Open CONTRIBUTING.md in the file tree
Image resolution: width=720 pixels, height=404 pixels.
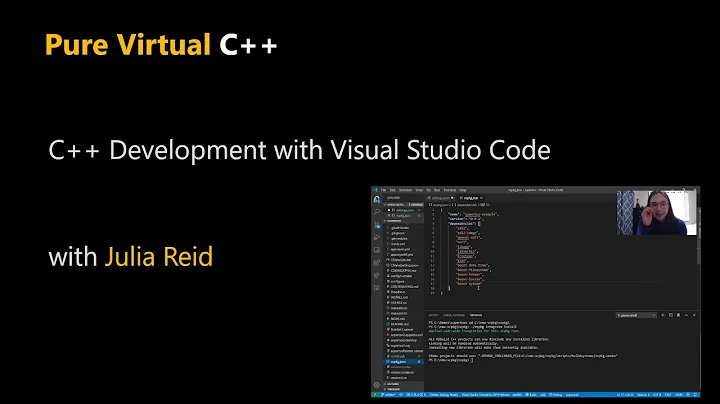click(x=404, y=286)
